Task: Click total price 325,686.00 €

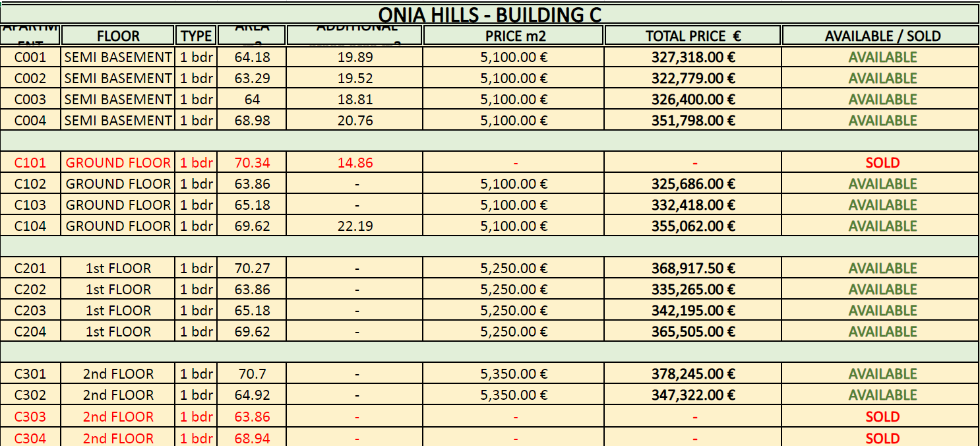Action: pos(693,184)
